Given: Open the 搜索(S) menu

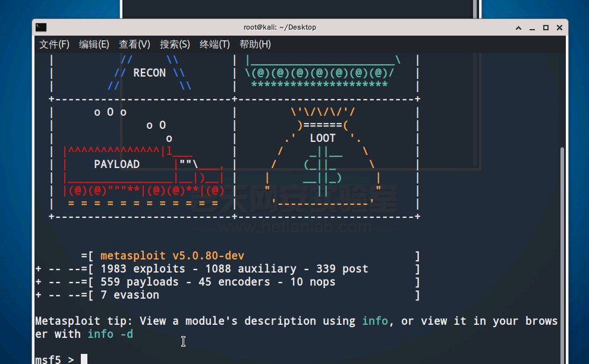Looking at the screenshot, I should coord(175,45).
